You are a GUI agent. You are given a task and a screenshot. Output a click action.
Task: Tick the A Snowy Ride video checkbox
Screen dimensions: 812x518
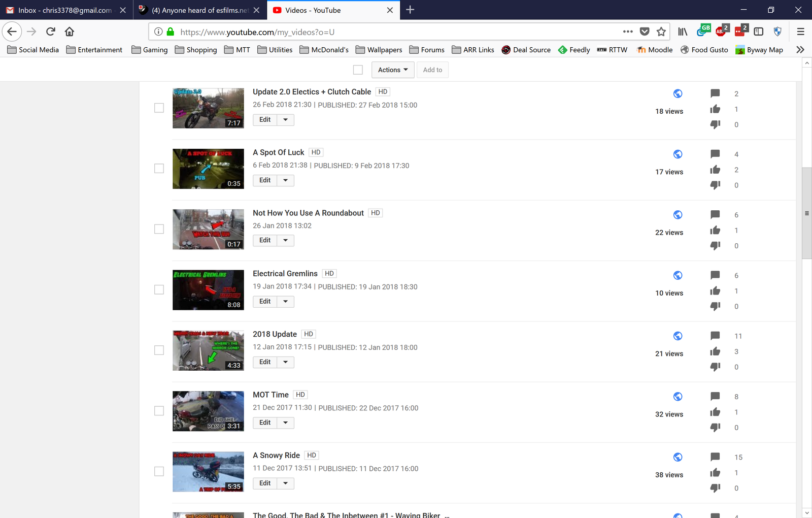[159, 471]
